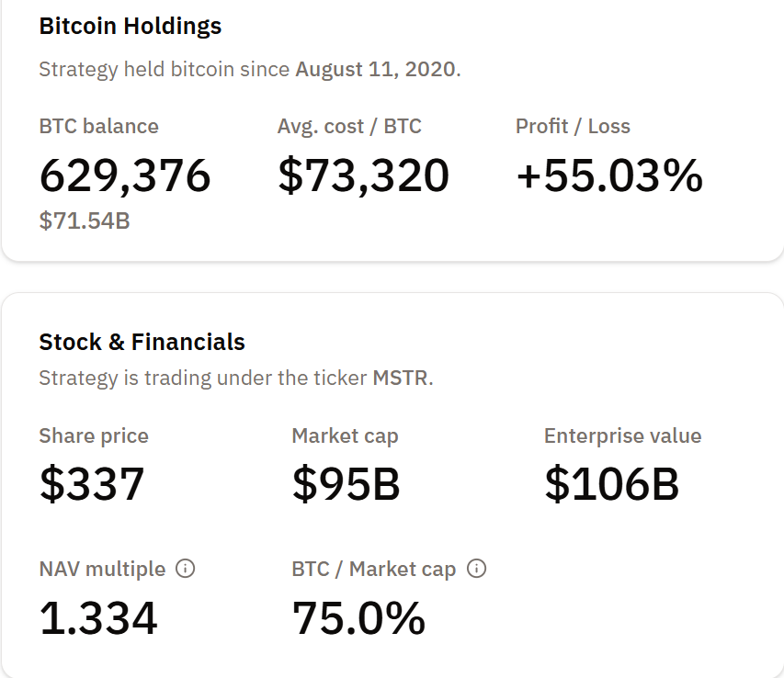
Task: Click the 75.0% BTC to market cap value
Action: tap(358, 617)
